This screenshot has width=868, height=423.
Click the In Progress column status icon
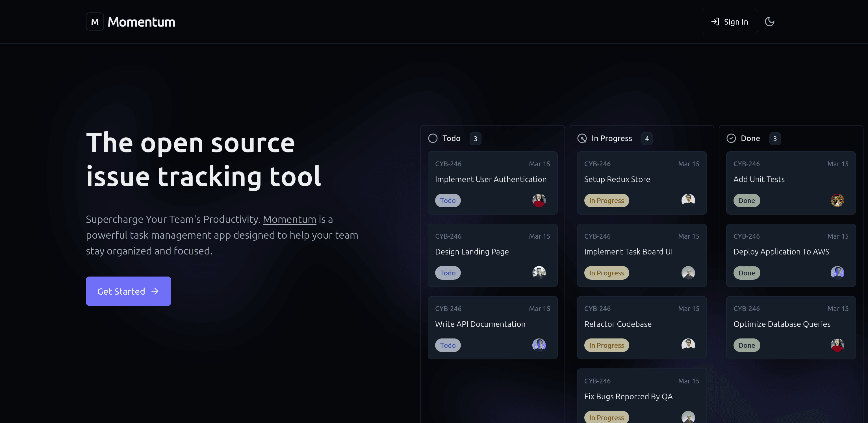point(582,138)
